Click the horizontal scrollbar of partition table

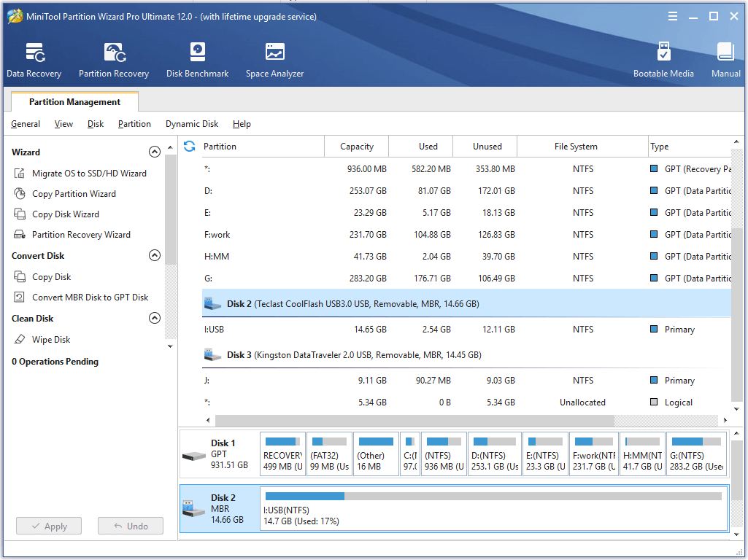(x=415, y=420)
